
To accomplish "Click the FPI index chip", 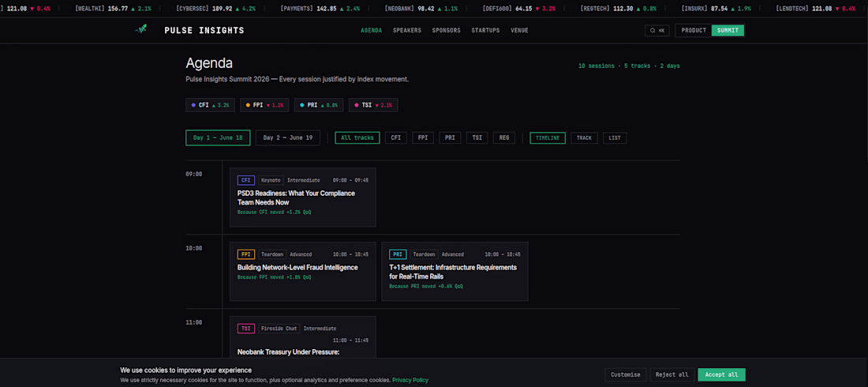I will (264, 105).
